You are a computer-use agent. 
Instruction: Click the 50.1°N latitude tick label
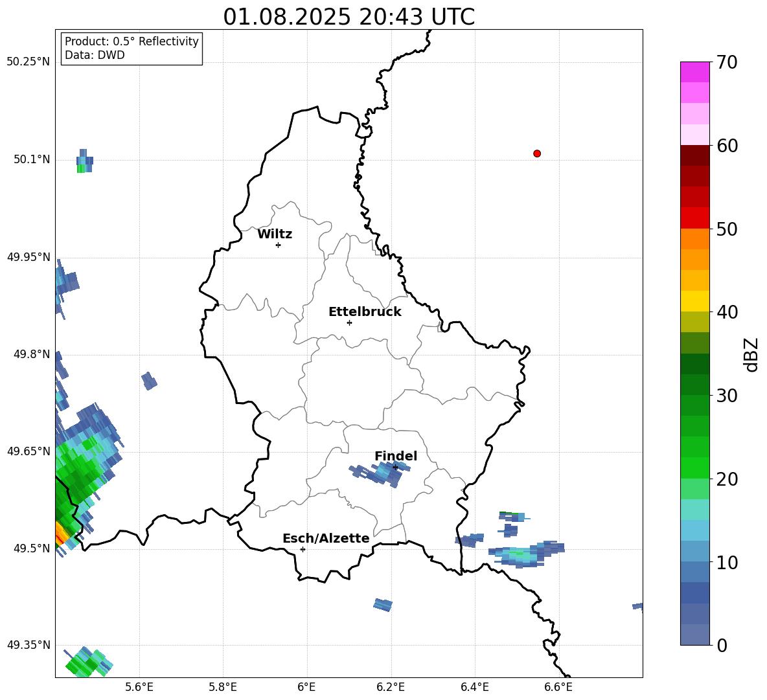click(32, 159)
